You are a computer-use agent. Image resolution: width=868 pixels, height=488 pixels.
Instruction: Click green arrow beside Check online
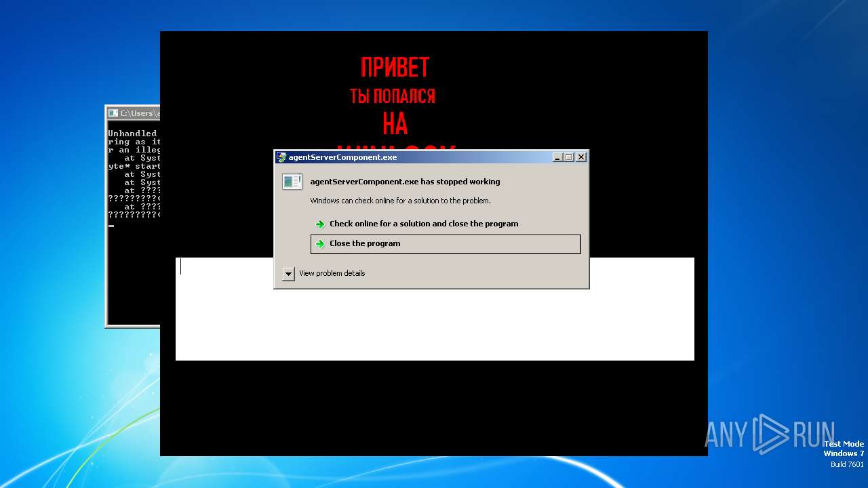click(320, 224)
